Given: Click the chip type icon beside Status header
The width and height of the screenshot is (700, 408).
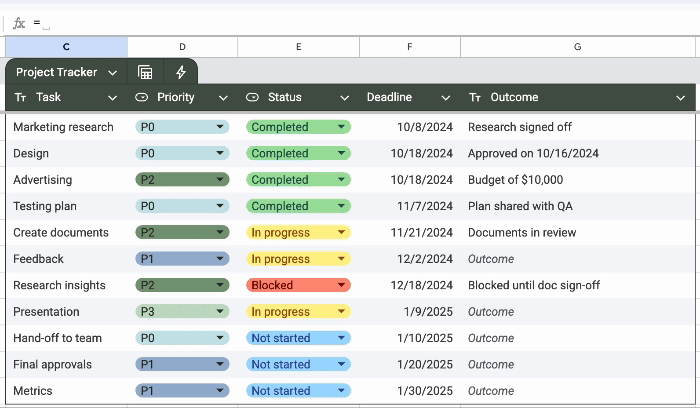Looking at the screenshot, I should 252,97.
